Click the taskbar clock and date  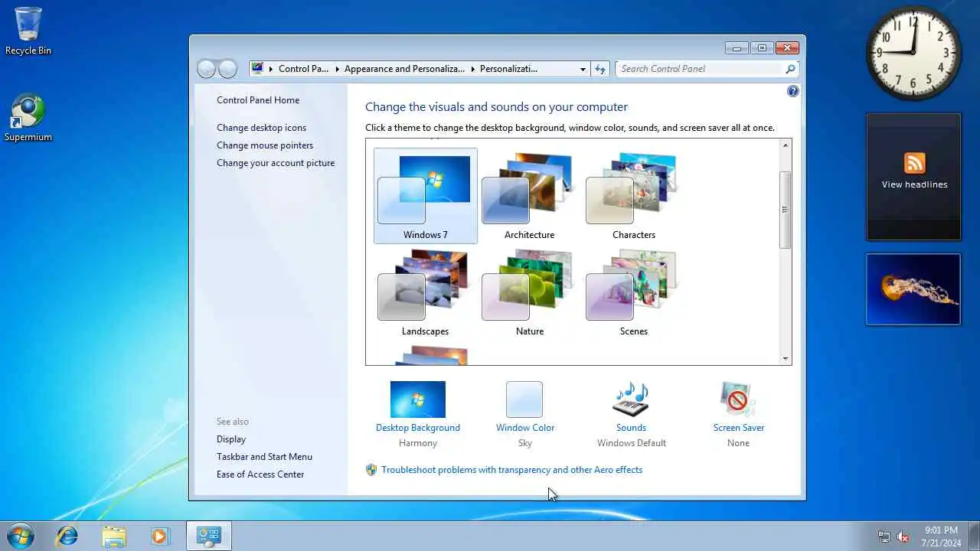pyautogui.click(x=941, y=536)
